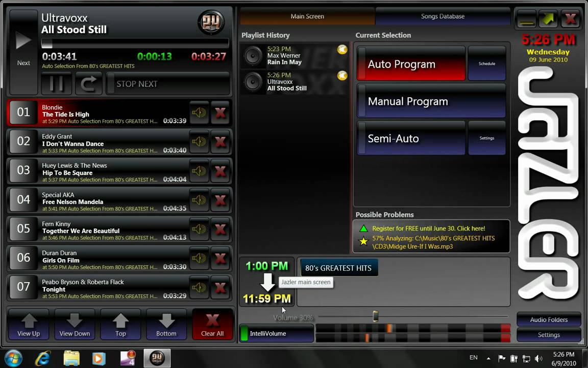Image resolution: width=588 pixels, height=368 pixels.
Task: Click the Clear All button
Action: (x=212, y=325)
